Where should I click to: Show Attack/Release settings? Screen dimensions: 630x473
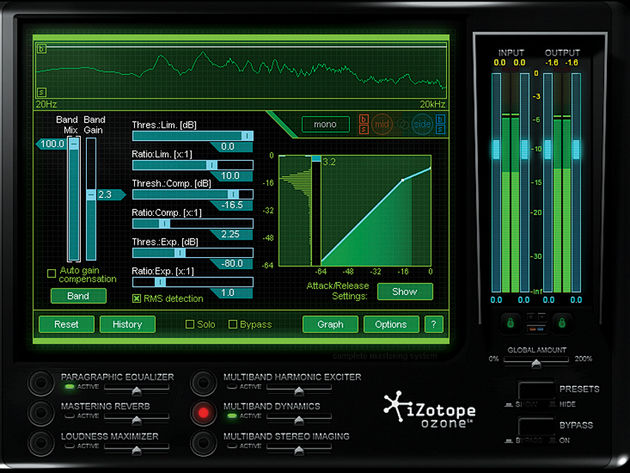pos(405,292)
